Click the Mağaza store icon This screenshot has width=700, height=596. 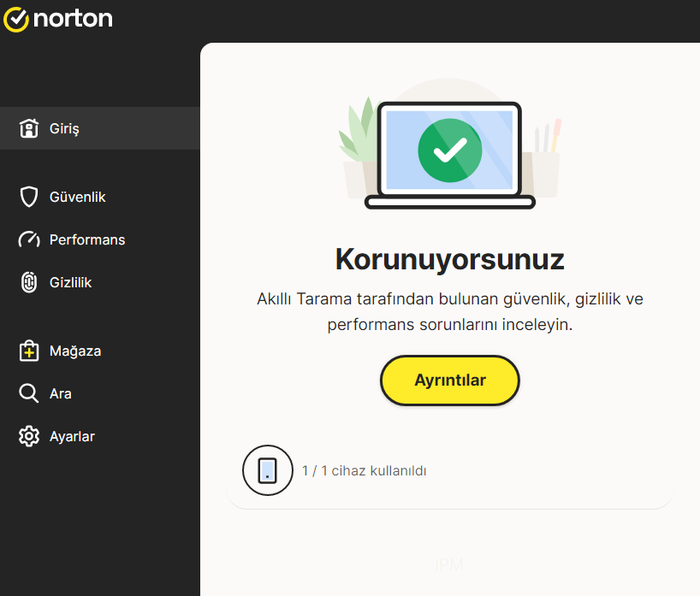[x=29, y=351]
